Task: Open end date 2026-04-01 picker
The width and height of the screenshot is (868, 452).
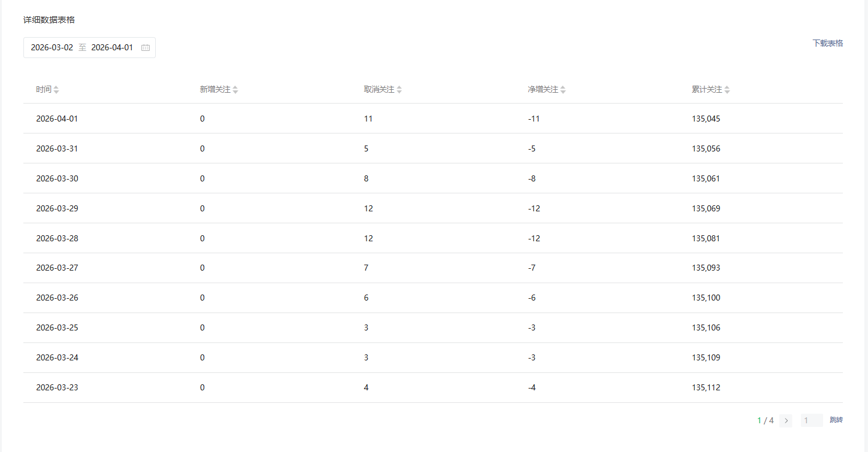Action: coord(112,48)
